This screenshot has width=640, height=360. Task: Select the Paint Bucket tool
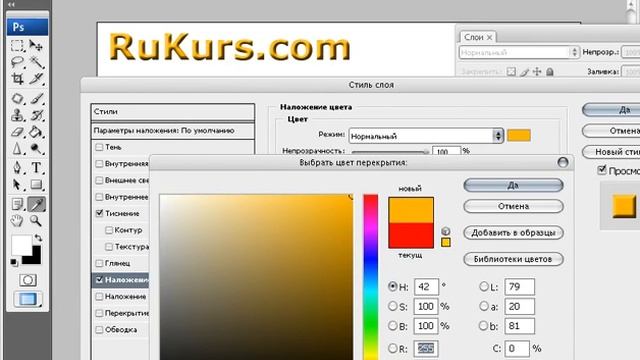point(36,132)
